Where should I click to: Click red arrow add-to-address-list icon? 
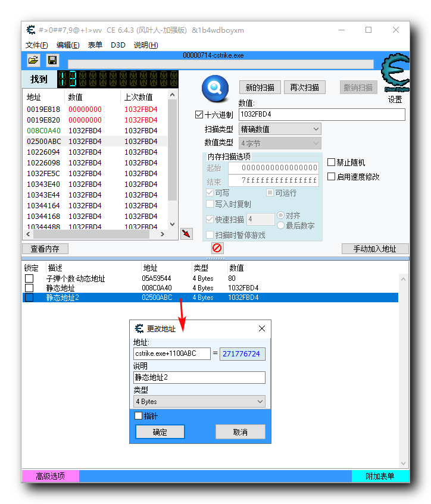tap(186, 234)
